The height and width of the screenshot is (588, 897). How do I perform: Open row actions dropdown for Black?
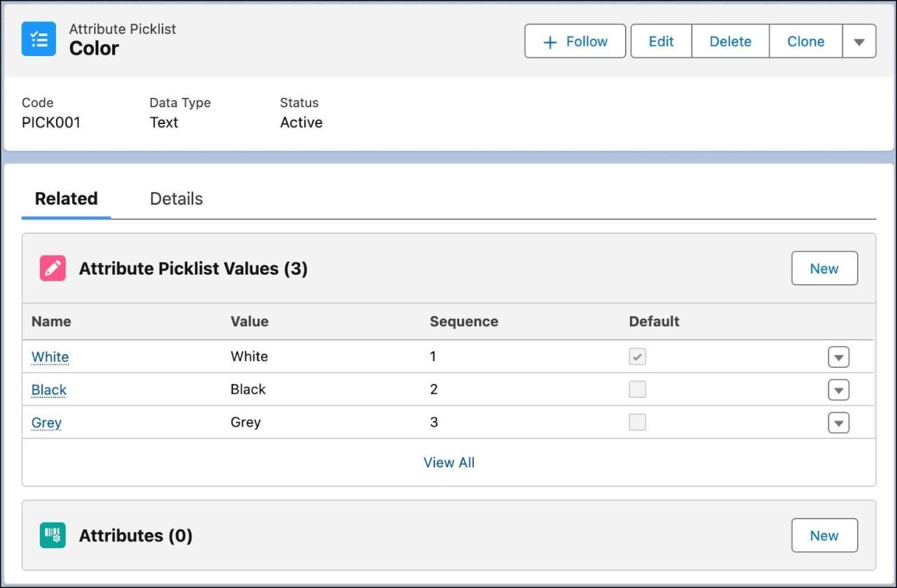point(838,390)
